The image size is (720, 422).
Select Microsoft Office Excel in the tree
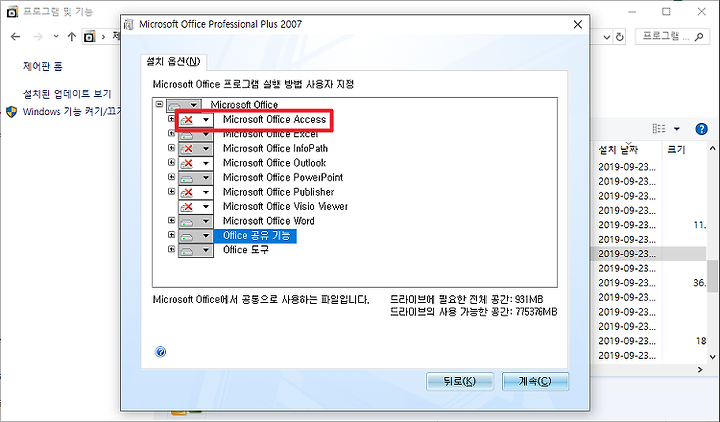(270, 135)
